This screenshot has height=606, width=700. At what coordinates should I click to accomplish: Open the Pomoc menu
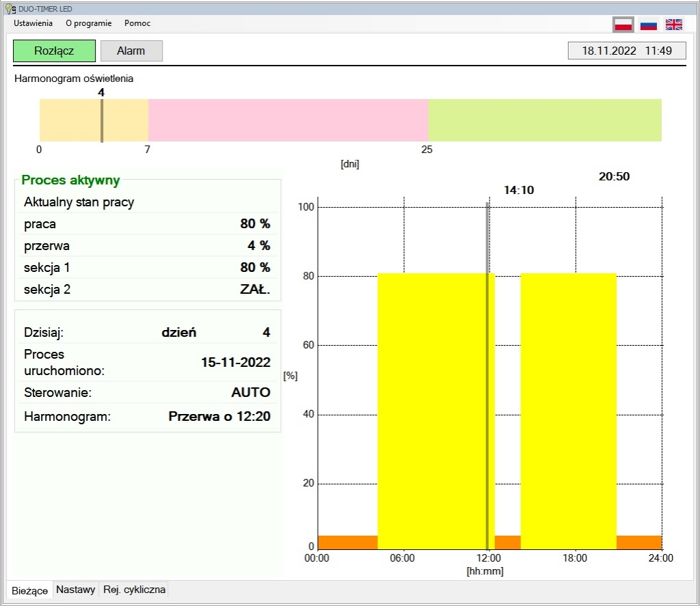pyautogui.click(x=137, y=23)
